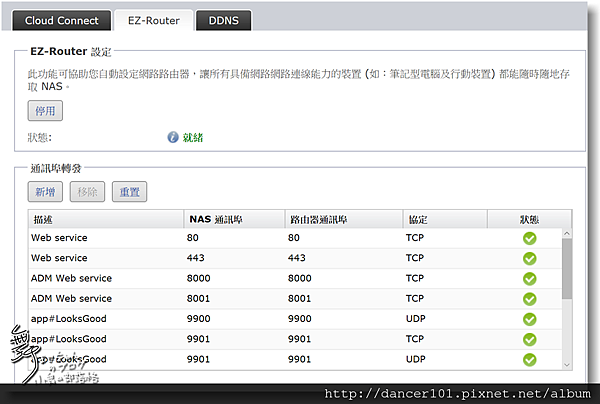Click green status check for ADM Web service 8000
600x404 pixels.
(530, 279)
